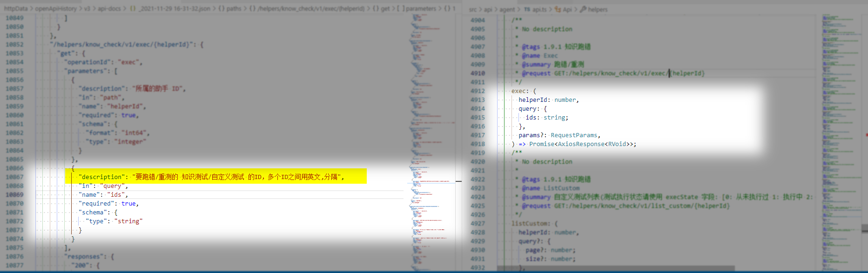Click the "format": "int64" line
Screen dimensions: 868x273
point(118,133)
